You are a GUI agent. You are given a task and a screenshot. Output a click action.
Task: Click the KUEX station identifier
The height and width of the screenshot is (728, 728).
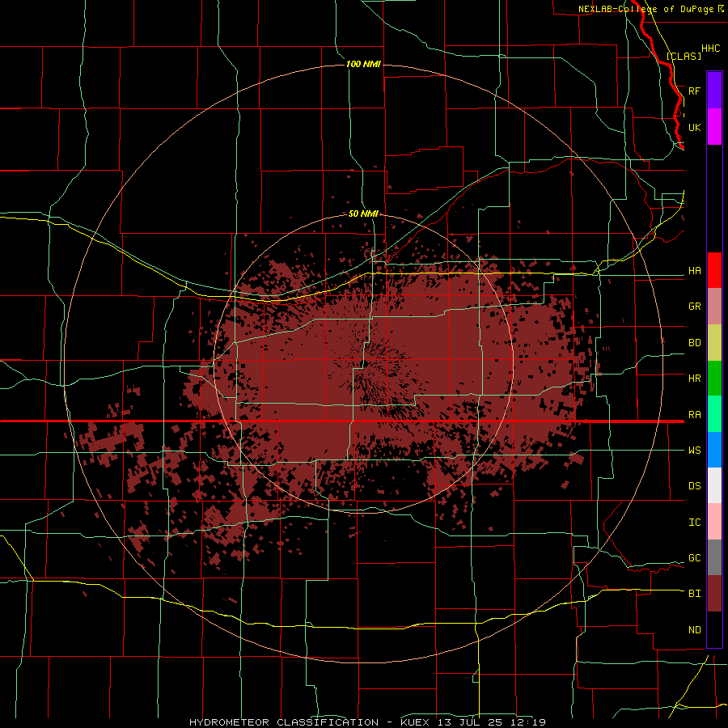click(x=417, y=722)
